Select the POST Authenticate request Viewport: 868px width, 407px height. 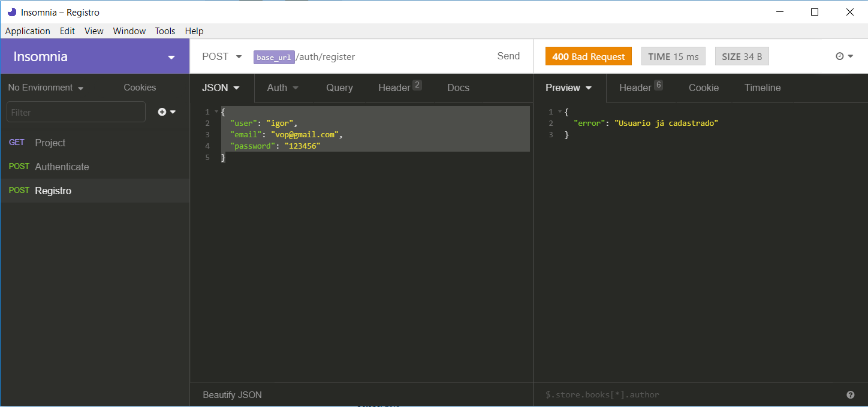[95, 167]
